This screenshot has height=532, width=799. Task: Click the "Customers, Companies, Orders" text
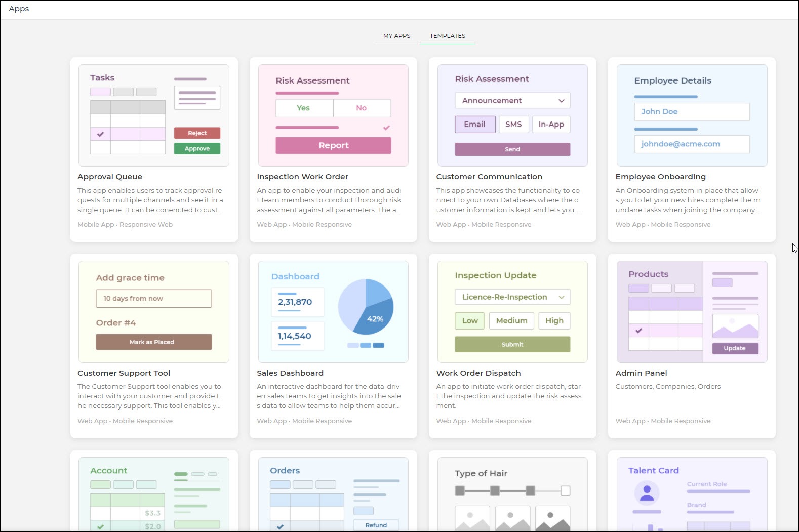click(668, 386)
